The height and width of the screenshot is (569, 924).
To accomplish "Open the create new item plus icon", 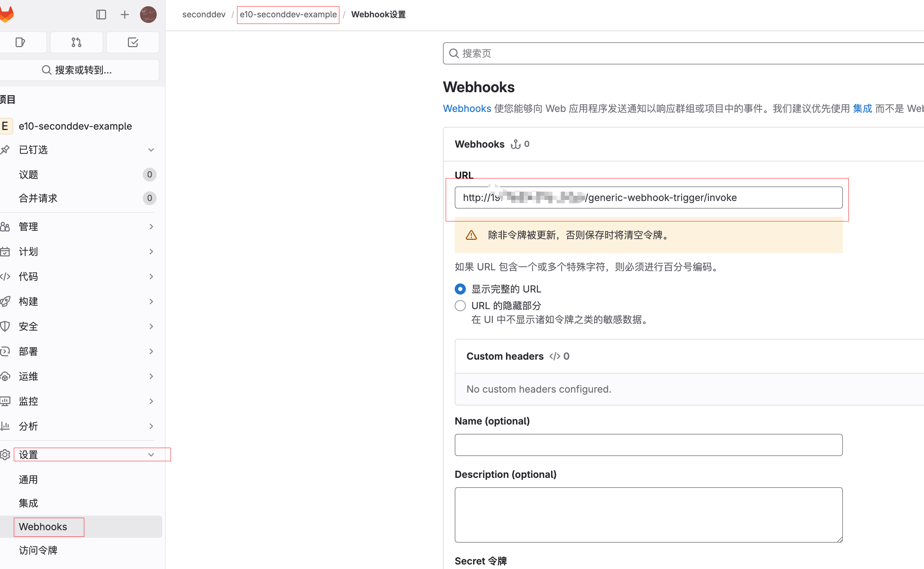I will [124, 14].
